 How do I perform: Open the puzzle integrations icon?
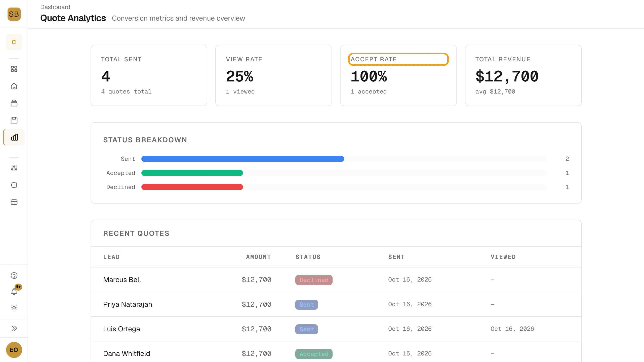click(x=14, y=185)
